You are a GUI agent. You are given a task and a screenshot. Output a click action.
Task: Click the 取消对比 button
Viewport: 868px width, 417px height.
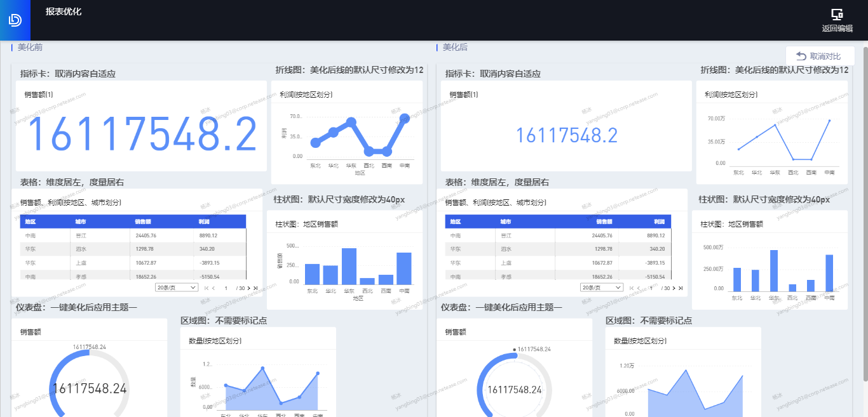818,56
